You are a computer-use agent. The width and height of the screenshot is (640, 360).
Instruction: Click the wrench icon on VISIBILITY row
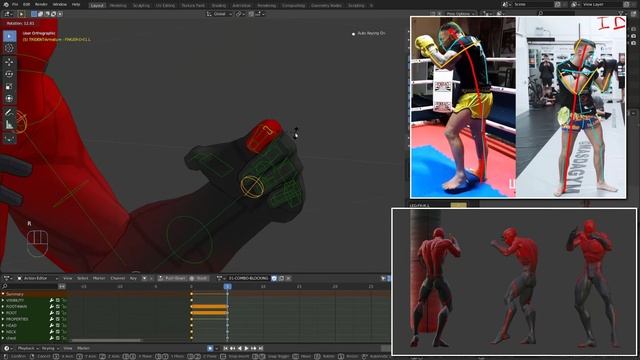point(52,300)
